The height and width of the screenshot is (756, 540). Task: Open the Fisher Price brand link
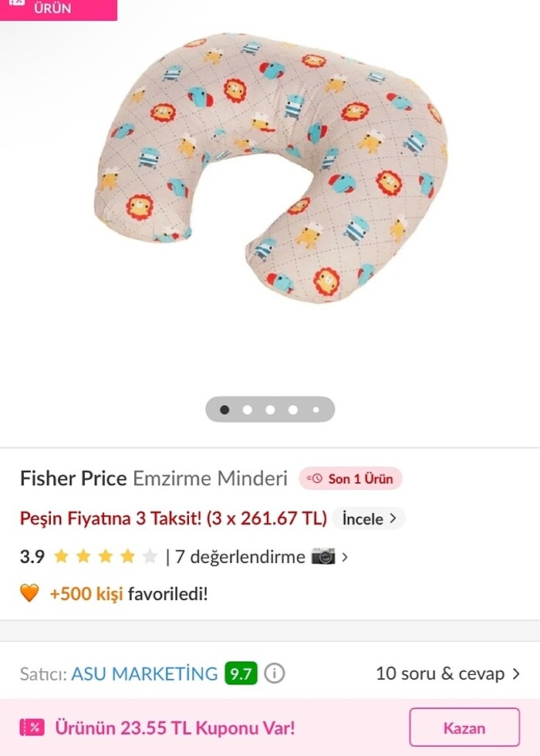click(x=73, y=478)
